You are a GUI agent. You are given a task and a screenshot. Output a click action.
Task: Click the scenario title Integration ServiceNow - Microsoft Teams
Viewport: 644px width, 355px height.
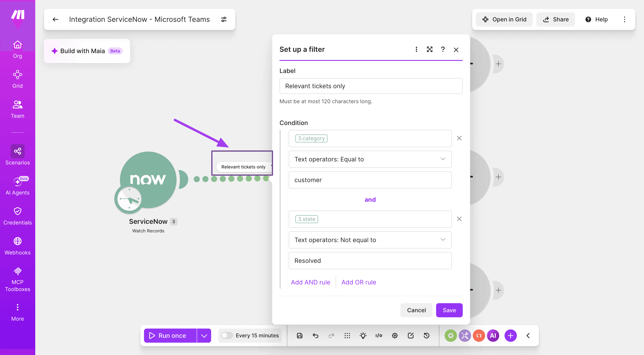click(x=139, y=19)
